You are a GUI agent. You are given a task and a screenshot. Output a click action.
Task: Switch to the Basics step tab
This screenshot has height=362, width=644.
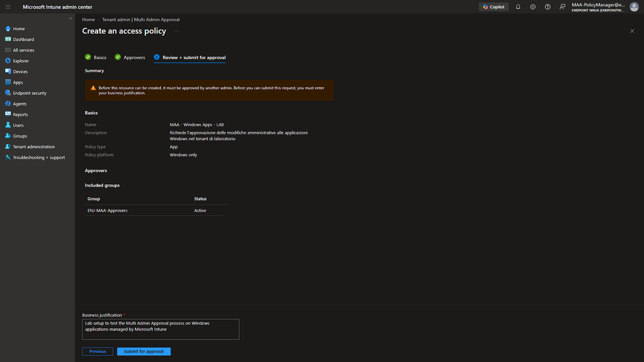click(96, 57)
